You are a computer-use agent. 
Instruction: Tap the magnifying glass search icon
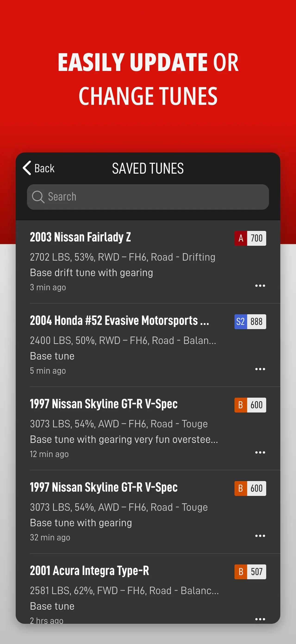point(38,197)
